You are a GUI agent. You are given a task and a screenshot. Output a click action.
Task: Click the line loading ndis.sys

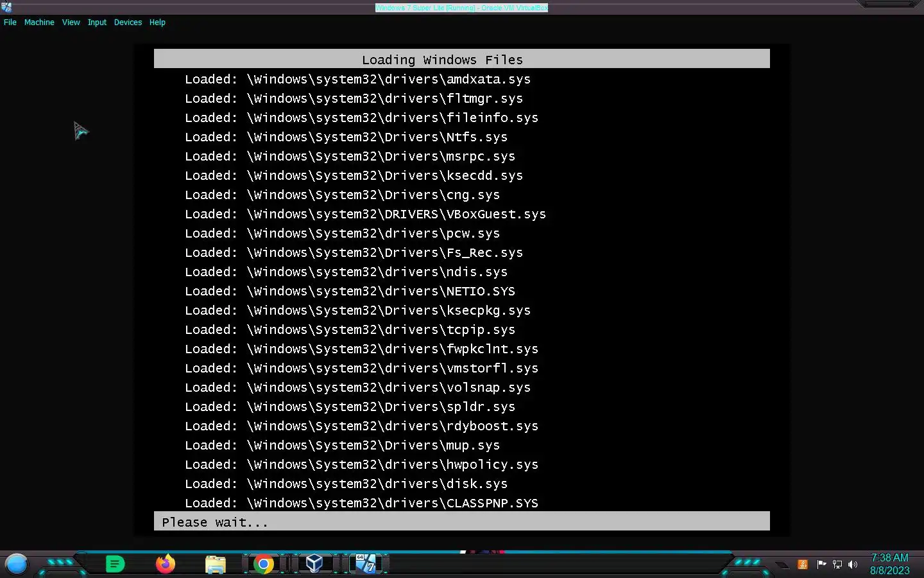[x=346, y=272]
